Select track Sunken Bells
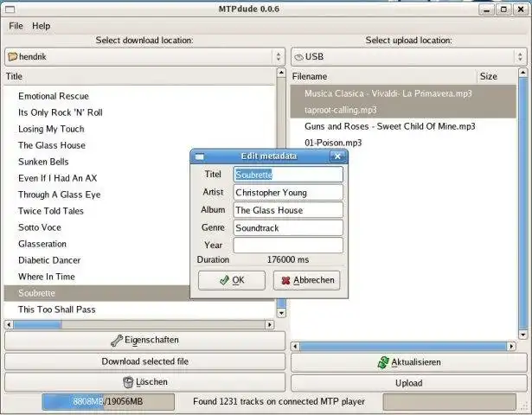Image resolution: width=532 pixels, height=415 pixels. [x=43, y=162]
